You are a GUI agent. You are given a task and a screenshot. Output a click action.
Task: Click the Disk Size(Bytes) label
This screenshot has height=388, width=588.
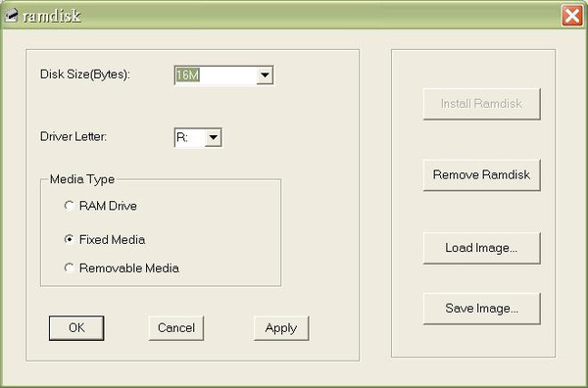(x=85, y=74)
